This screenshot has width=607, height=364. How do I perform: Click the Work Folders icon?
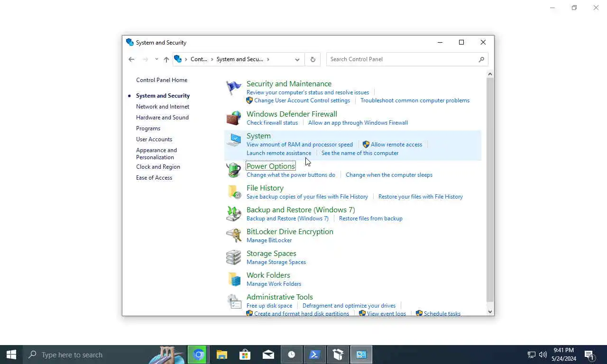click(x=233, y=279)
